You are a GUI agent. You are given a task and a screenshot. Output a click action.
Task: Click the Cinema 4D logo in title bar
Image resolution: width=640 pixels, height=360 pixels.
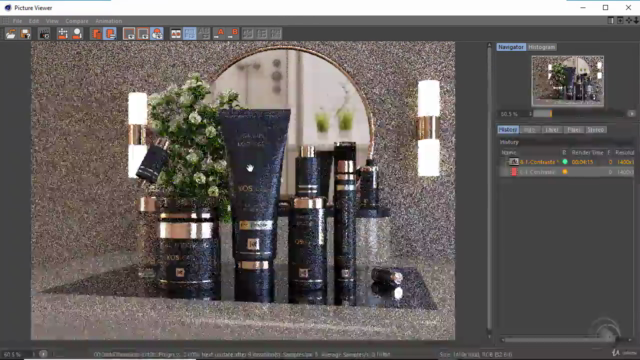click(7, 8)
